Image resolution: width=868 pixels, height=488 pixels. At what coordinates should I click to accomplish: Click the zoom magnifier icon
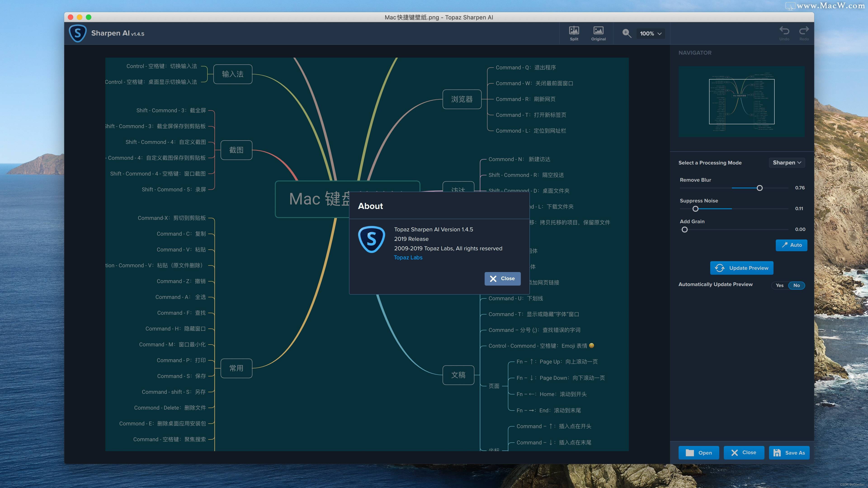[626, 33]
